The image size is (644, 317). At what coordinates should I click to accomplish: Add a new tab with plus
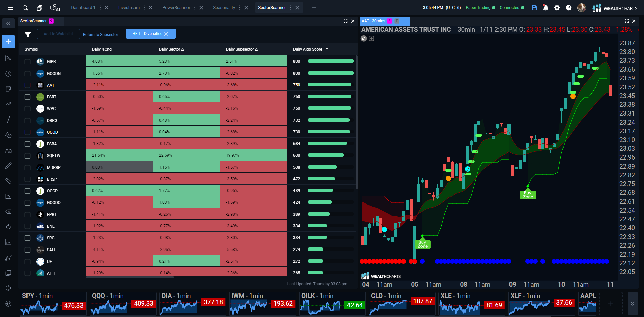(x=314, y=8)
